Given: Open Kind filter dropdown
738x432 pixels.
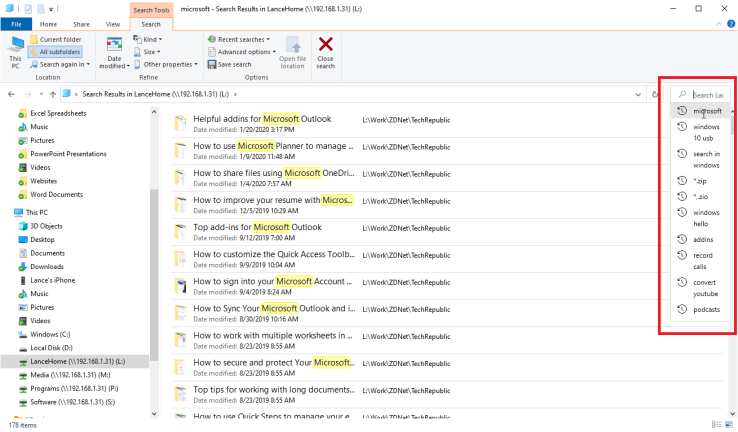Looking at the screenshot, I should 148,39.
